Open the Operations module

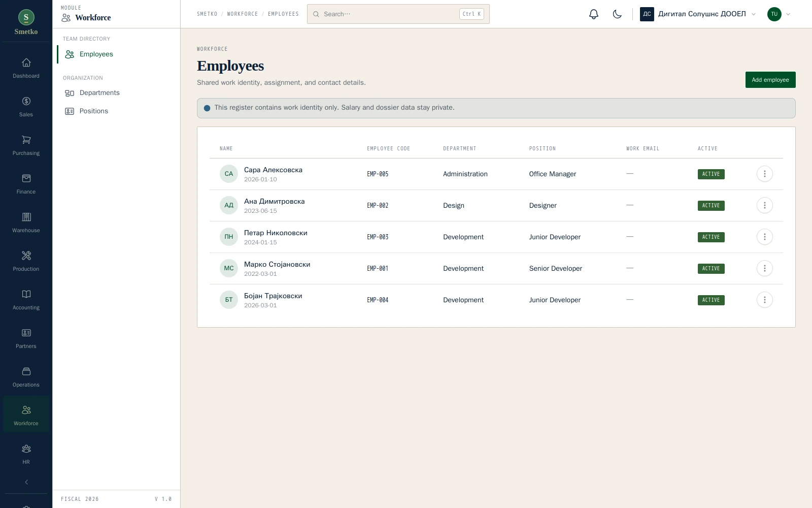(26, 377)
